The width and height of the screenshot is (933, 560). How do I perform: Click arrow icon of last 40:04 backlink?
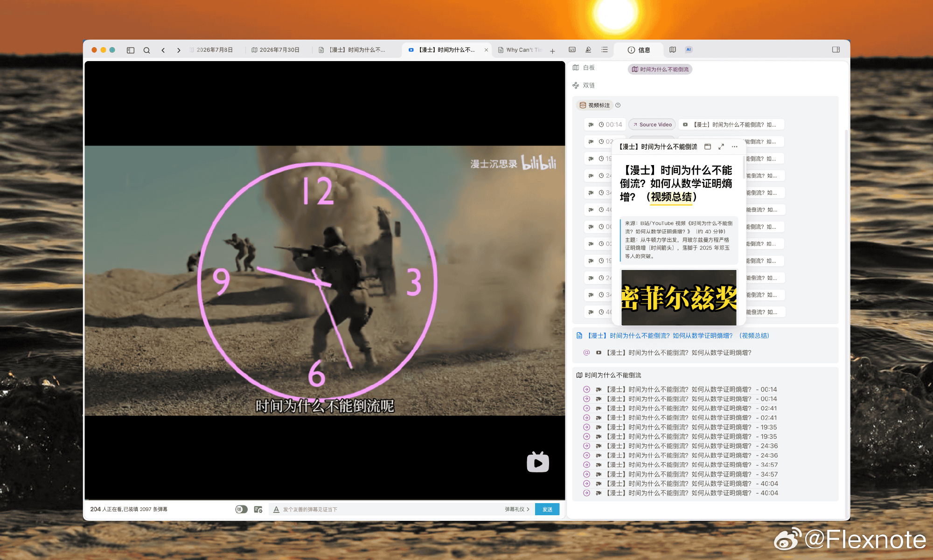586,493
